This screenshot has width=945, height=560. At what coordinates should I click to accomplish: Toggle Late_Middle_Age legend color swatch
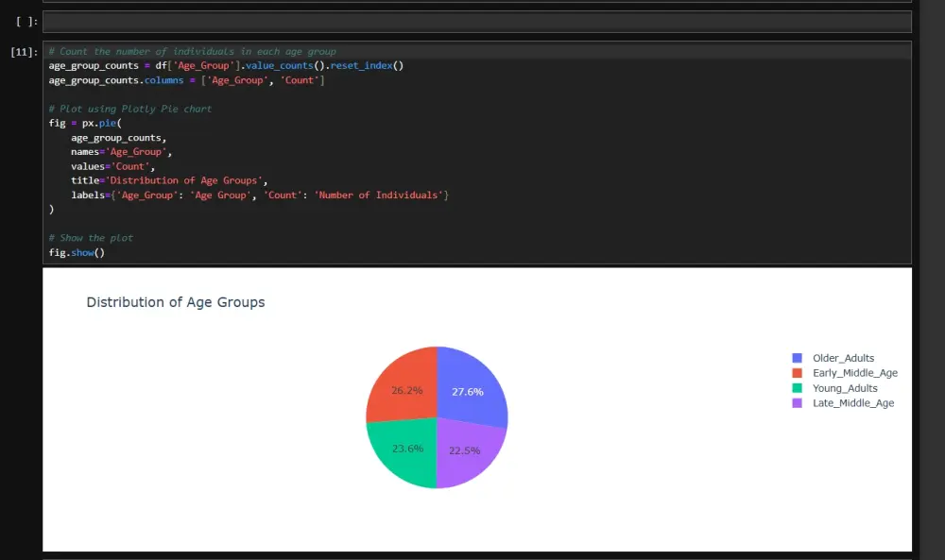coord(797,403)
